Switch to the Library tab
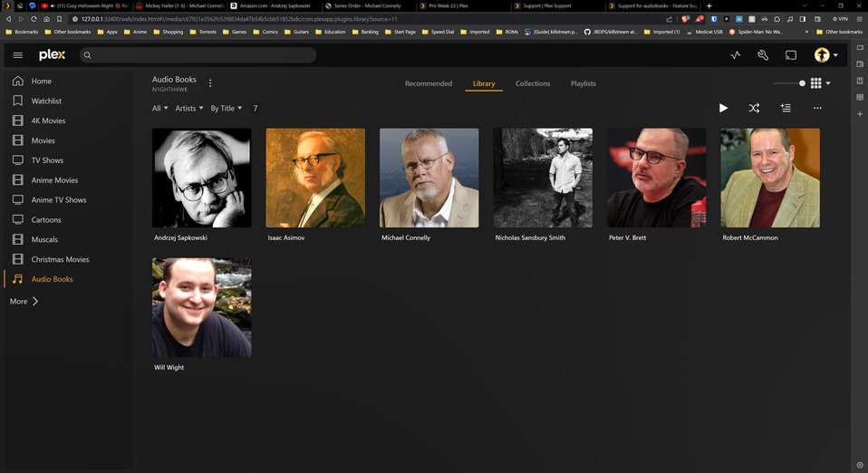The width and height of the screenshot is (868, 473). (484, 83)
